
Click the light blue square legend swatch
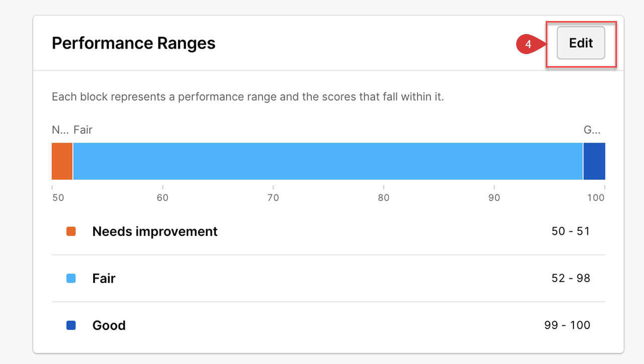pyautogui.click(x=71, y=278)
